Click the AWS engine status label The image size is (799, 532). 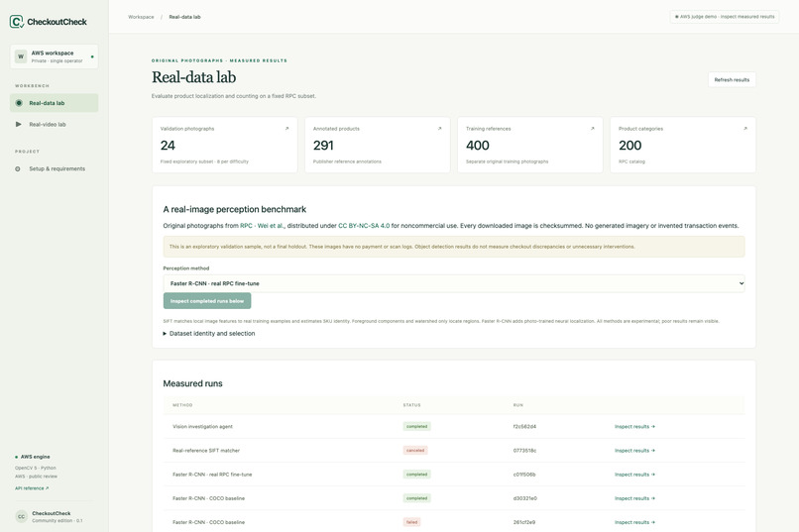pyautogui.click(x=33, y=457)
